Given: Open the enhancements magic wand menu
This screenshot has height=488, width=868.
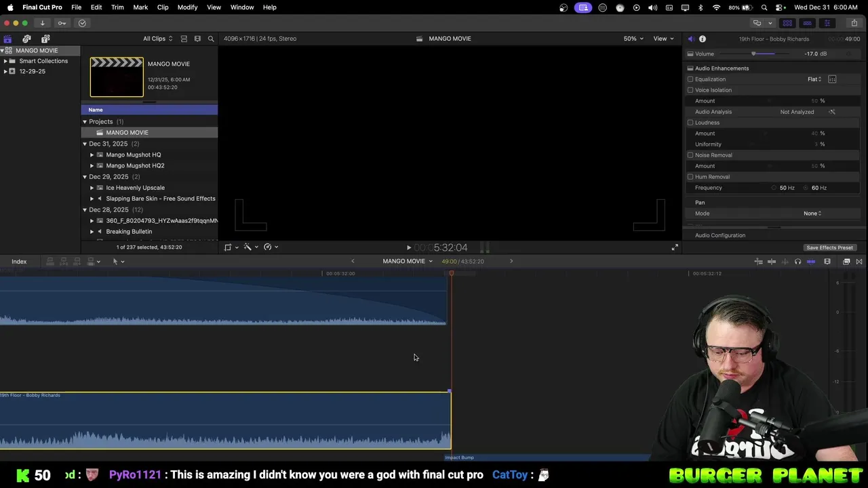Looking at the screenshot, I should click(250, 247).
